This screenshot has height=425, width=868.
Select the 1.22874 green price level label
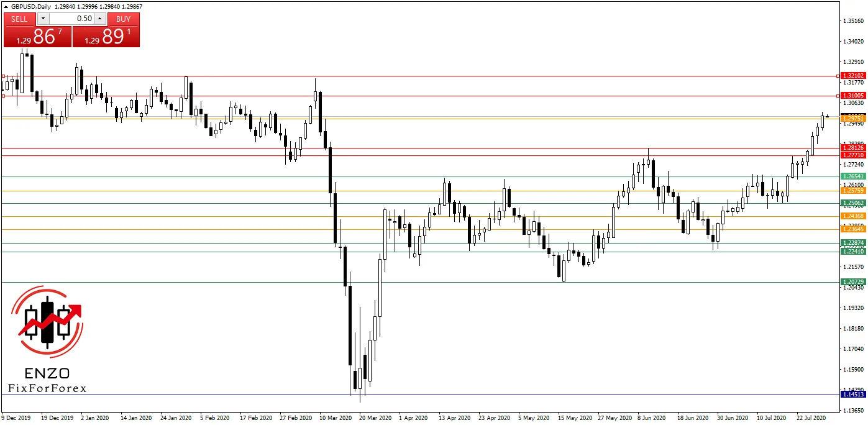coord(852,243)
